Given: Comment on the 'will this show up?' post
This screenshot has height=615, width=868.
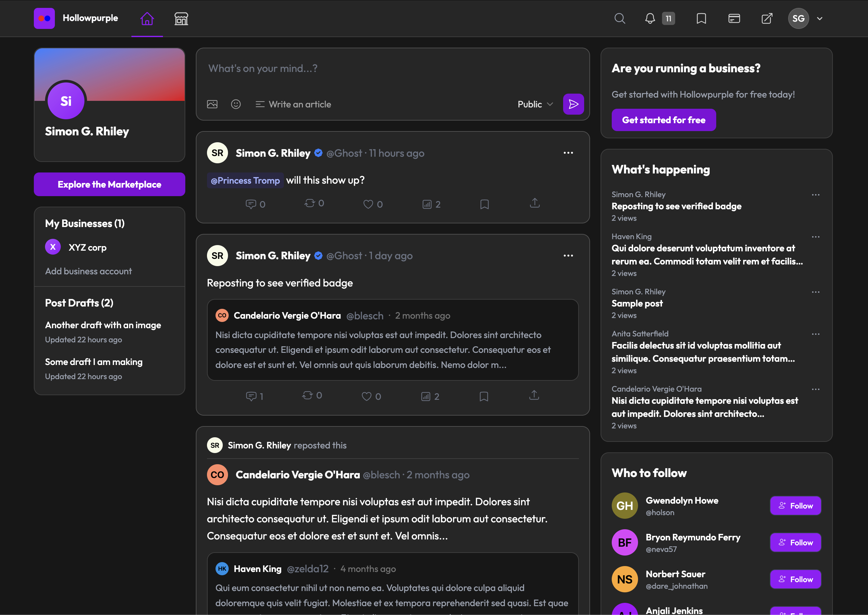Looking at the screenshot, I should 255,204.
